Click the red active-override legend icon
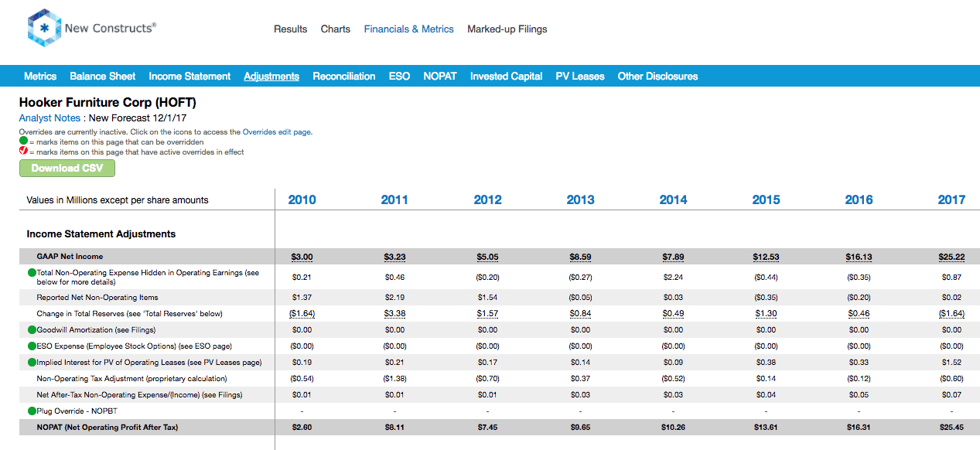980x450 pixels. (23, 152)
